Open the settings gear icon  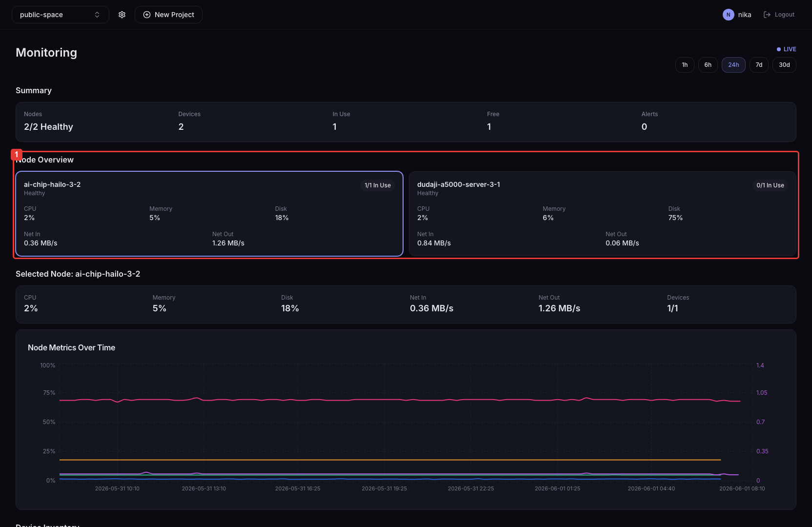tap(122, 15)
